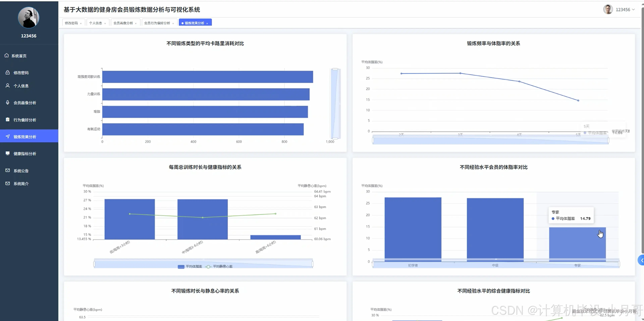
Task: Click the 中(每周3-6小时) bar
Action: click(202, 219)
